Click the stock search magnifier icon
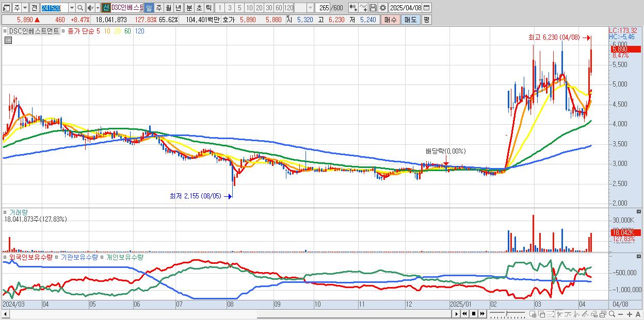Viewport: 644px width, 320px height. tap(81, 8)
